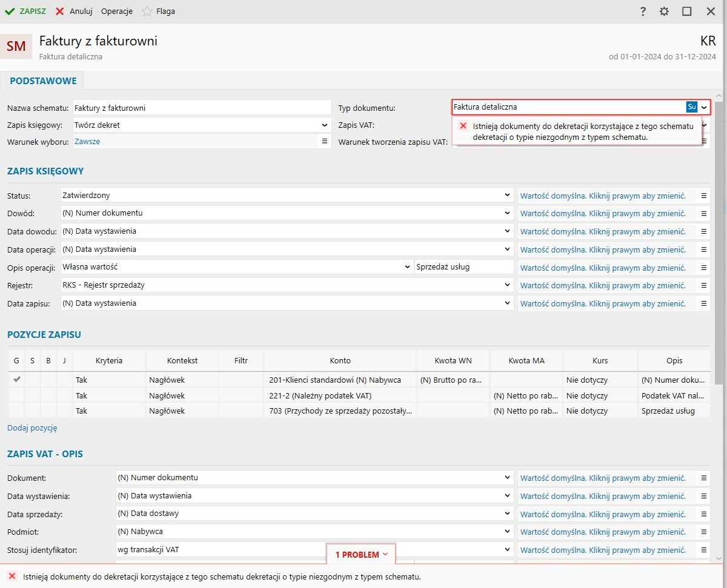Toggle the G column checkmark in first row
Viewport: 727px width, 588px height.
[x=17, y=380]
